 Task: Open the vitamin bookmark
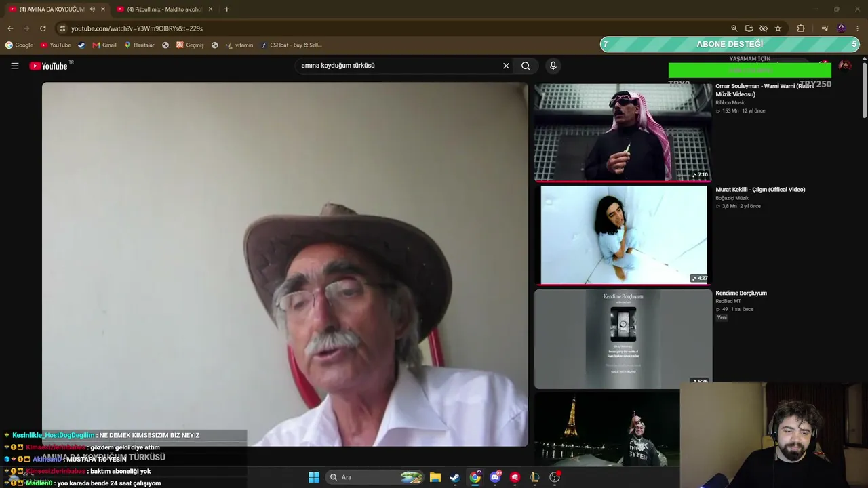click(239, 45)
